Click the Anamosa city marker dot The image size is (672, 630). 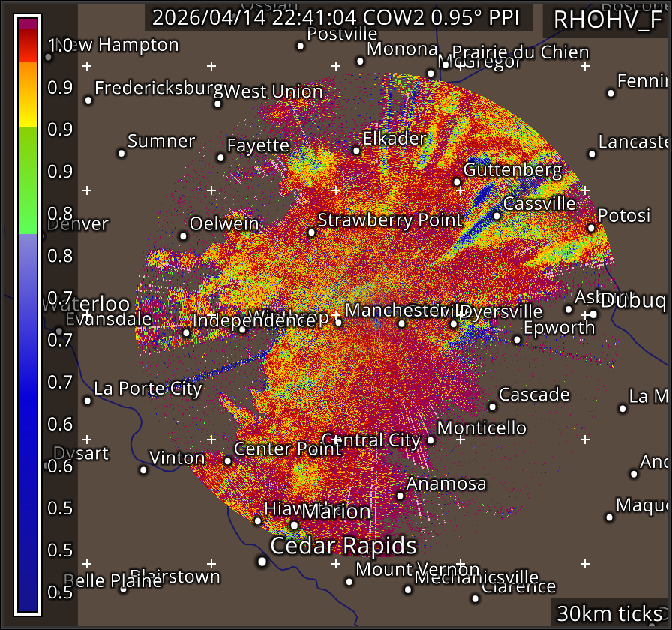[400, 496]
